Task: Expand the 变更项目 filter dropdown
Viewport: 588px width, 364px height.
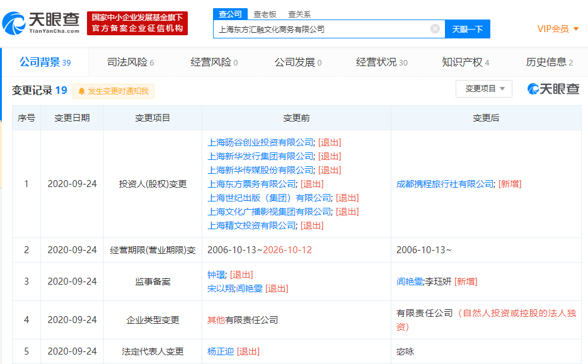Action: coord(484,89)
